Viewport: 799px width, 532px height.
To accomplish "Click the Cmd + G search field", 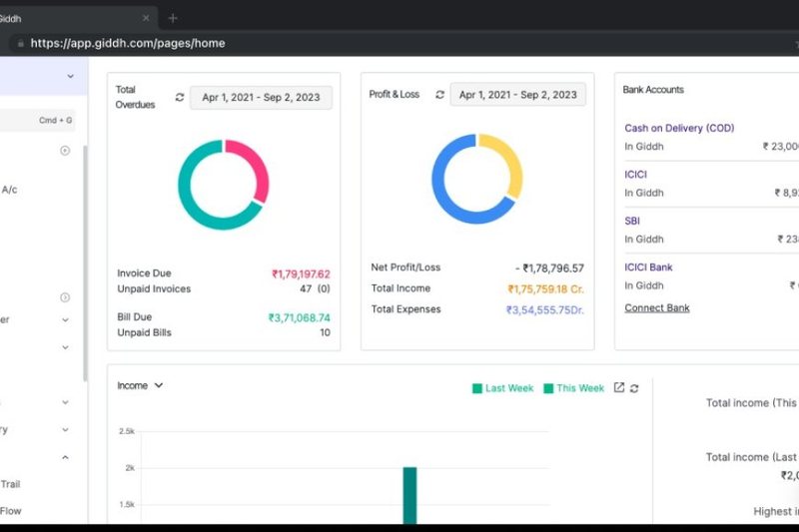I will 38,121.
